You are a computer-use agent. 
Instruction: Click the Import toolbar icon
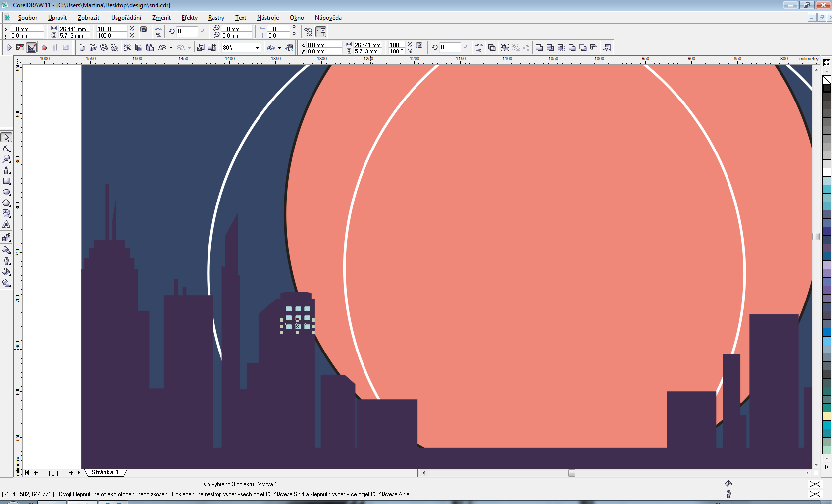tap(201, 48)
